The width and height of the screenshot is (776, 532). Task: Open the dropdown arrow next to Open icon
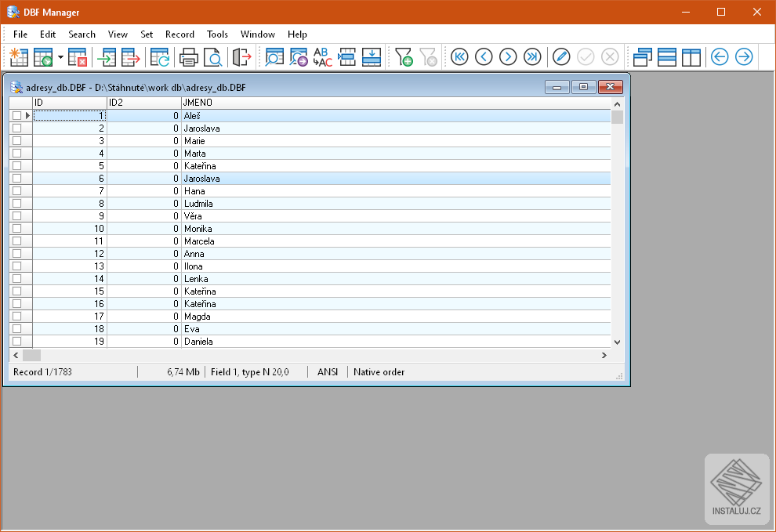tap(61, 56)
